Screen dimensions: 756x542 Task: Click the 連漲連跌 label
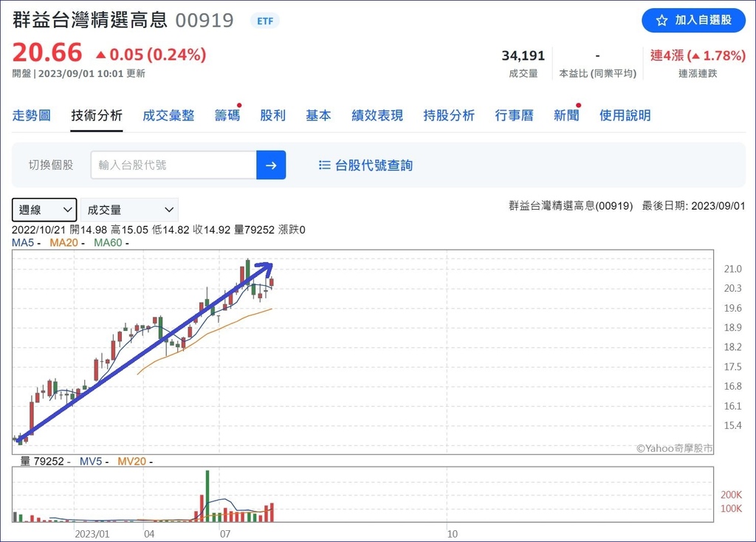698,73
